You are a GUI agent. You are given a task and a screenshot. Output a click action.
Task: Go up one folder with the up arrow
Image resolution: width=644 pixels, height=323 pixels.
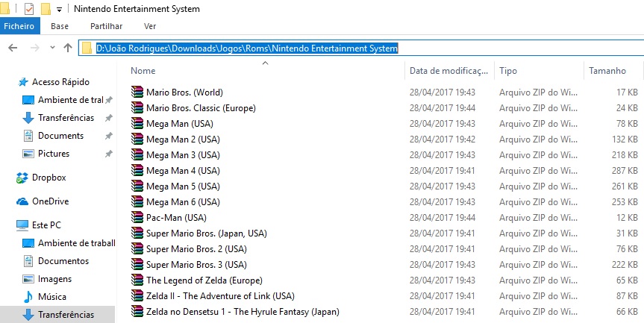tap(68, 48)
